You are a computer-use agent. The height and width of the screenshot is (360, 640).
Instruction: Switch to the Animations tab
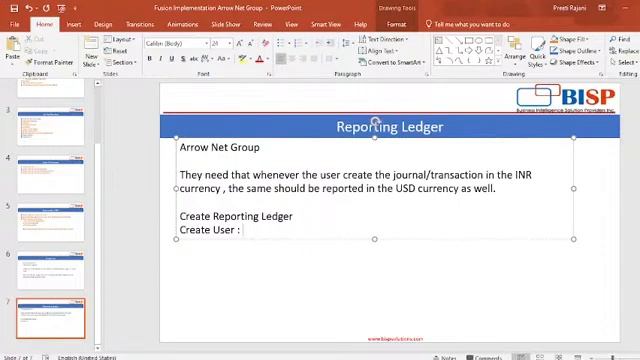pyautogui.click(x=182, y=24)
